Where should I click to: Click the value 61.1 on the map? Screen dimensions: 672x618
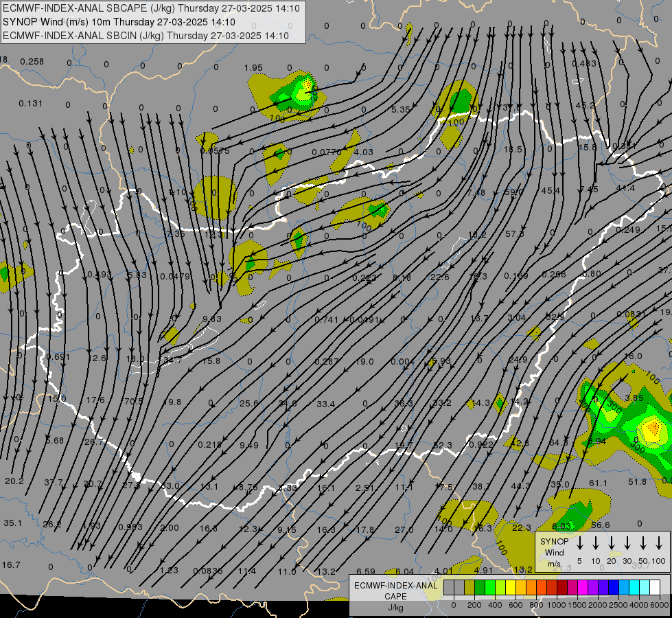[x=598, y=483]
